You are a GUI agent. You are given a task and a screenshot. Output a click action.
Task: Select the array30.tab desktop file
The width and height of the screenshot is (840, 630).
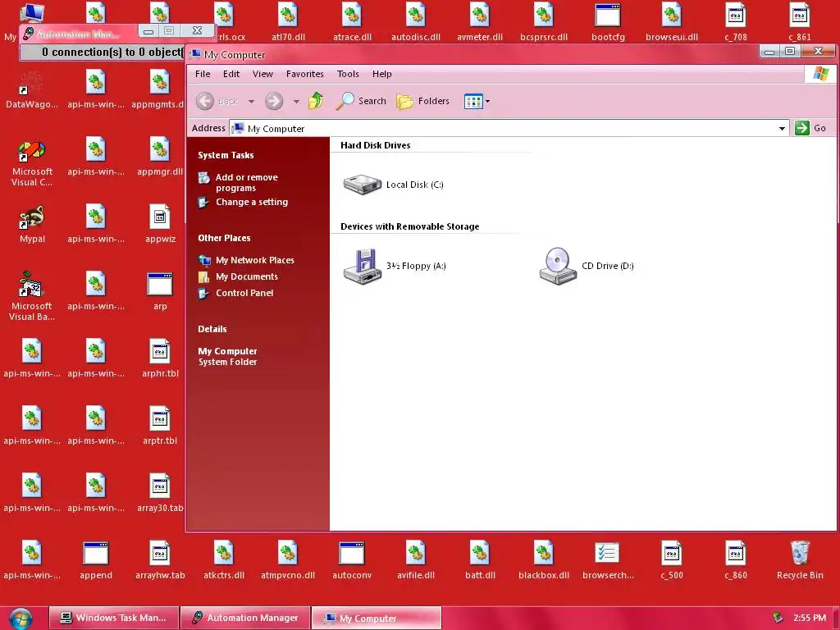(160, 493)
